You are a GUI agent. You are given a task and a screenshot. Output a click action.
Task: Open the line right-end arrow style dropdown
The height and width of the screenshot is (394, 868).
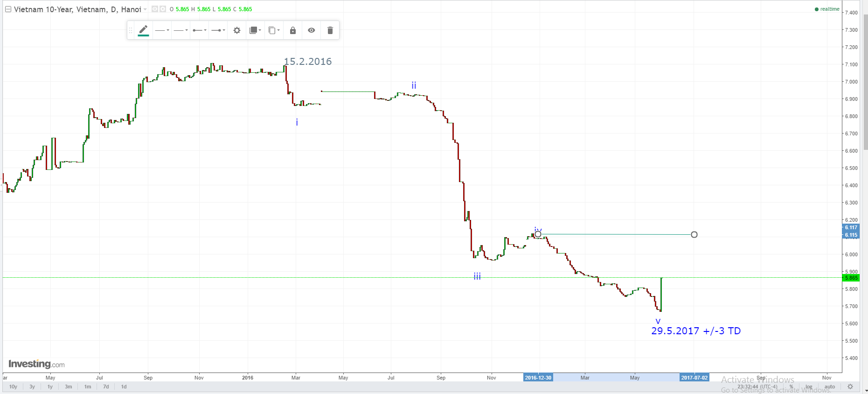coord(218,30)
